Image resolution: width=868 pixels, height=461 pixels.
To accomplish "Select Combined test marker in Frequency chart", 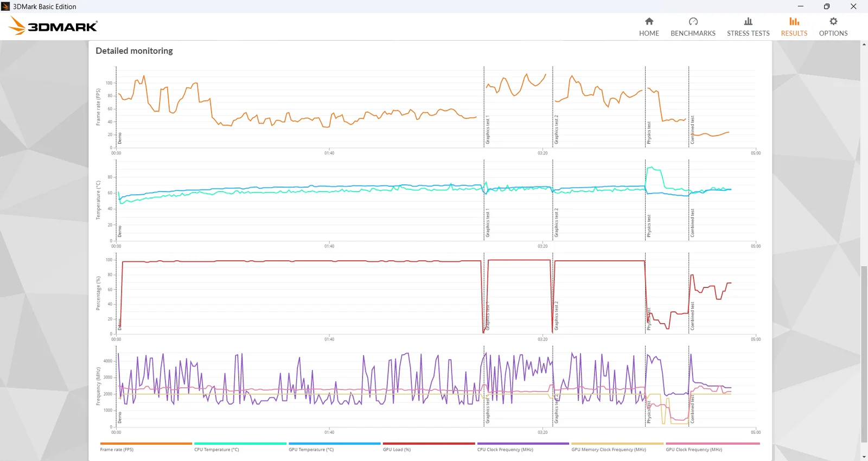I will (692, 409).
